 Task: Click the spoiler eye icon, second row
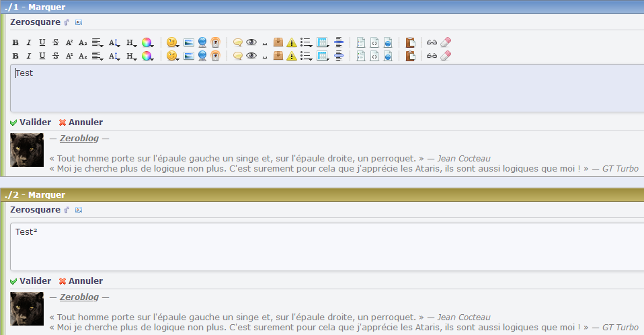click(251, 56)
